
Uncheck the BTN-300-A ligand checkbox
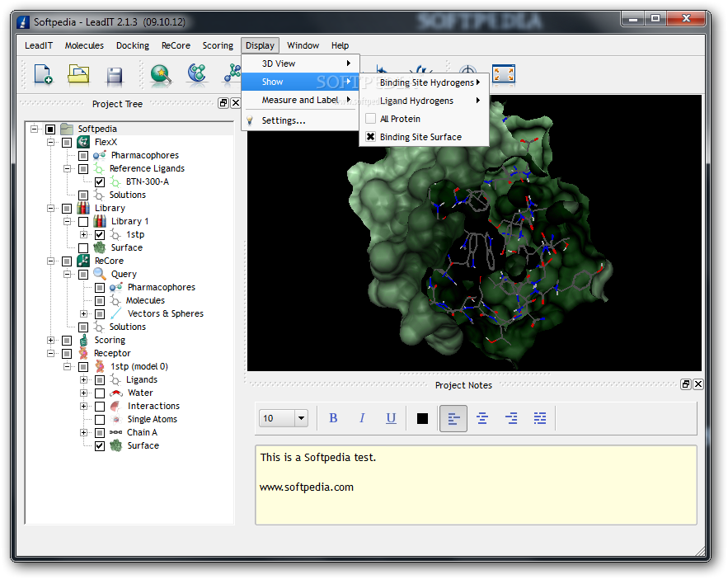pos(100,182)
